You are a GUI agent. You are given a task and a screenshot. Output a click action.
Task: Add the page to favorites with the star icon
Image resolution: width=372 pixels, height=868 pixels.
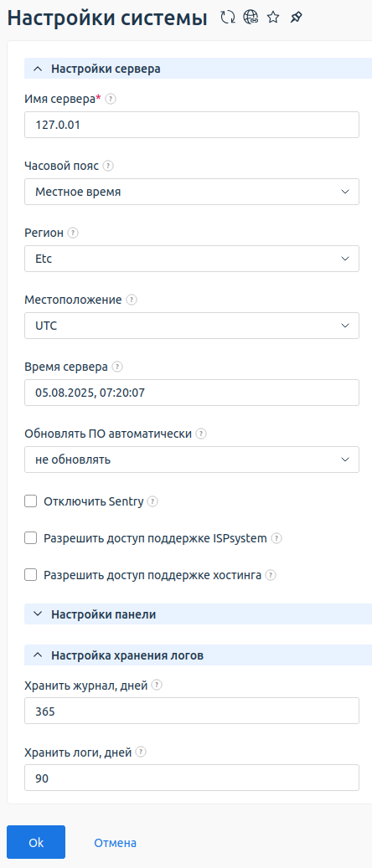pos(273,18)
